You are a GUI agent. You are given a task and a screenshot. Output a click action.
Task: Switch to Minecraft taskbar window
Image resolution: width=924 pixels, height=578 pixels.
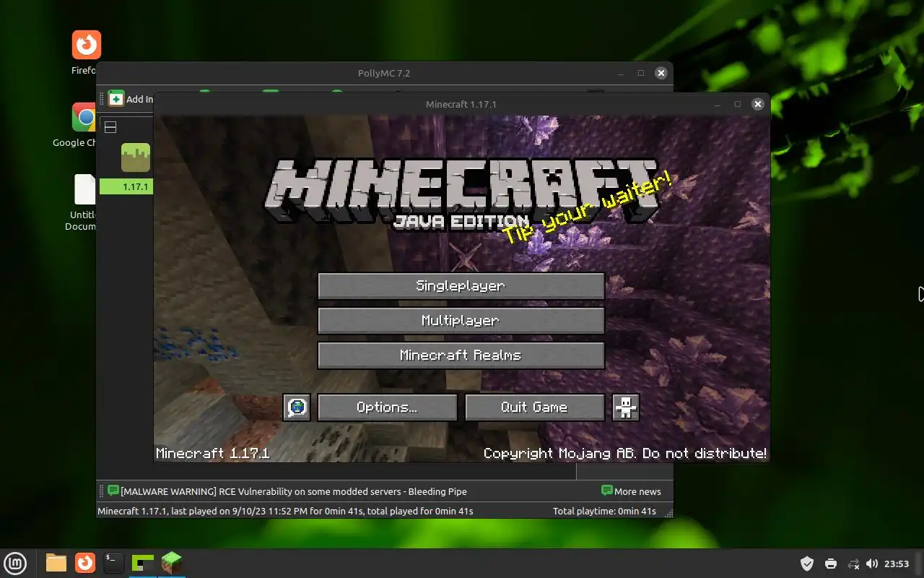tap(172, 563)
